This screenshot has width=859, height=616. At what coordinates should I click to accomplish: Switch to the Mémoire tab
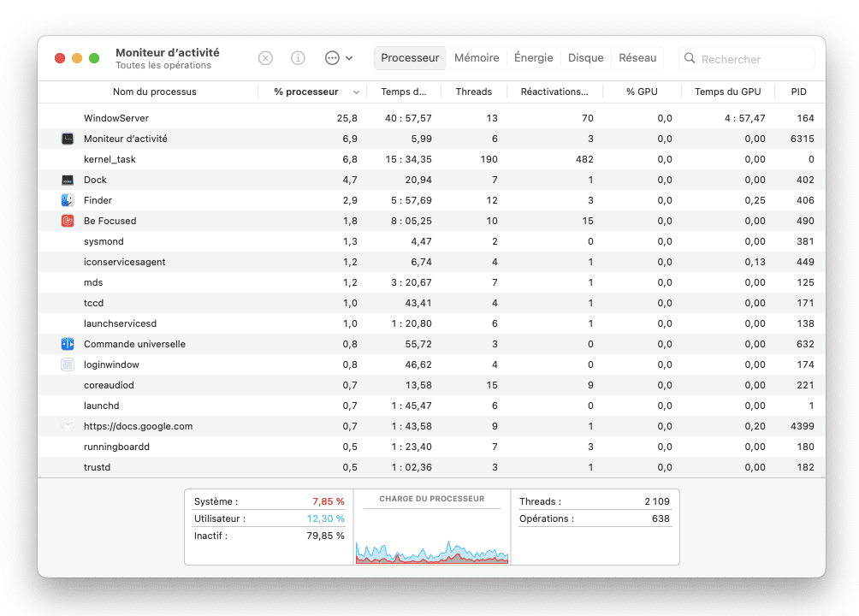(x=477, y=58)
